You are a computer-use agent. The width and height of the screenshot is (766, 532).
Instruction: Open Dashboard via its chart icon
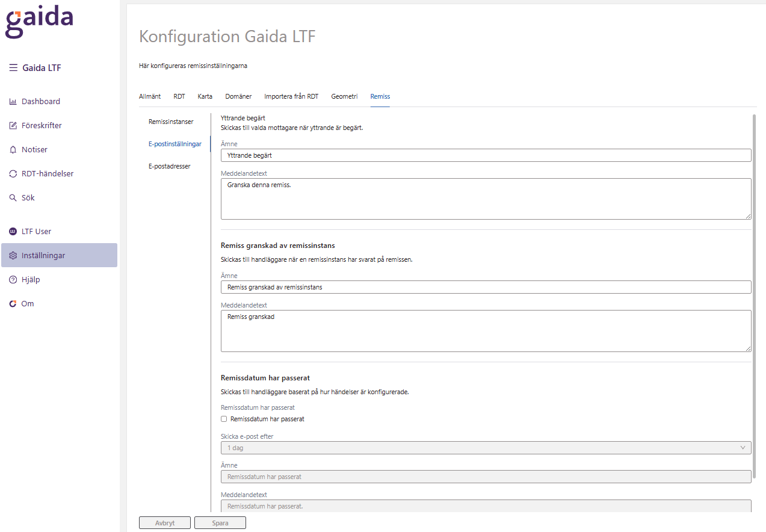pyautogui.click(x=13, y=102)
